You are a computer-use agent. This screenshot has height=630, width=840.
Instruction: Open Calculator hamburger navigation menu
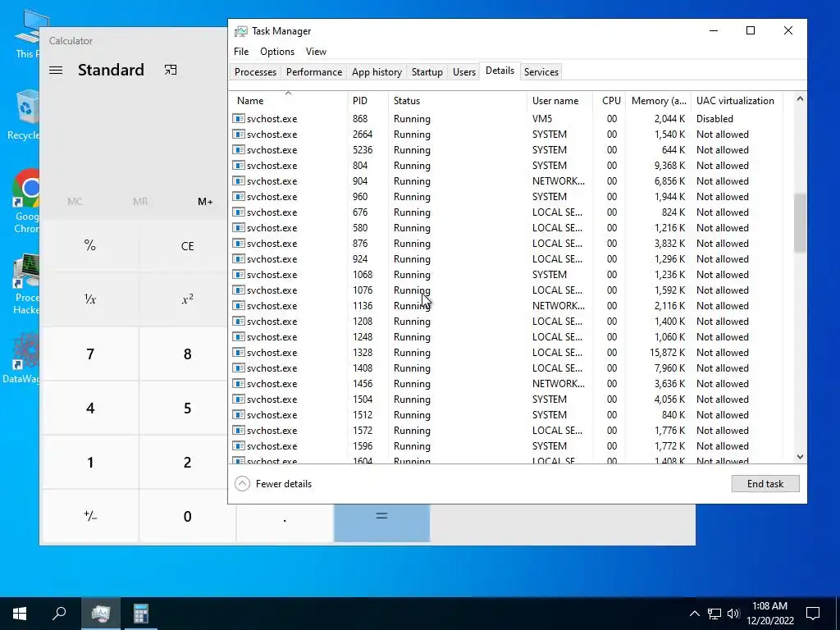click(56, 71)
